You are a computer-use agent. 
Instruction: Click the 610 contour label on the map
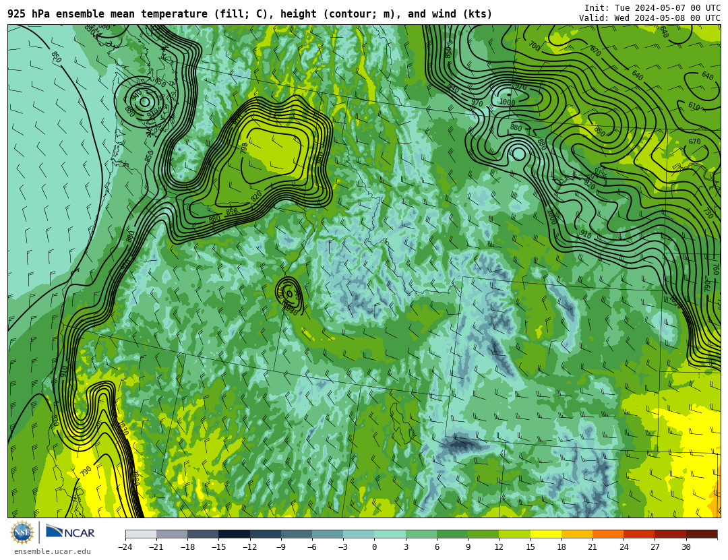(x=694, y=106)
